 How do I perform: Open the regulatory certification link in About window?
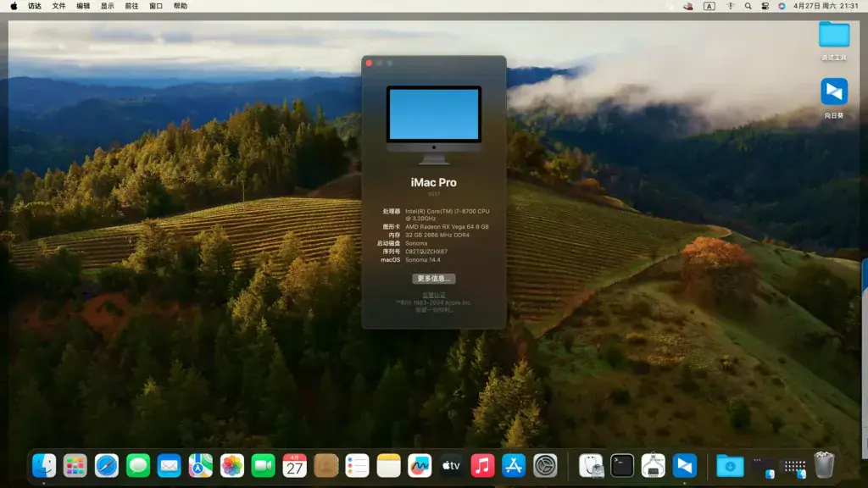pyautogui.click(x=433, y=295)
